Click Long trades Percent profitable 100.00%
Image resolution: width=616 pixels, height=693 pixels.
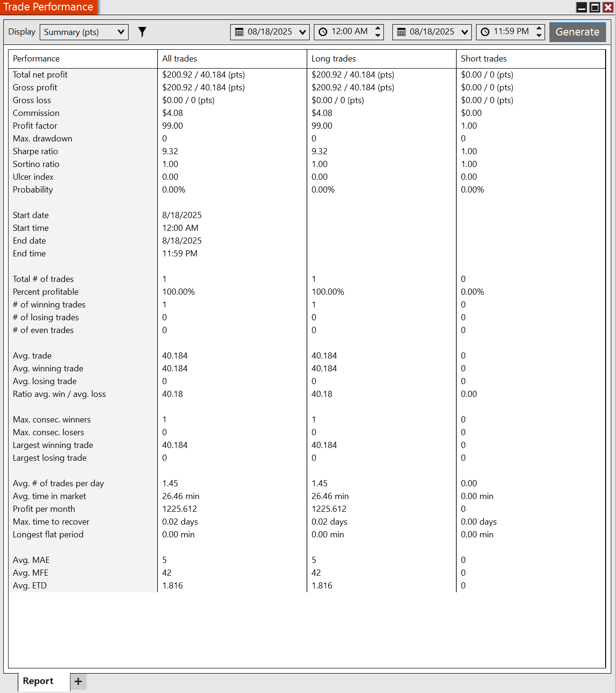(x=328, y=292)
